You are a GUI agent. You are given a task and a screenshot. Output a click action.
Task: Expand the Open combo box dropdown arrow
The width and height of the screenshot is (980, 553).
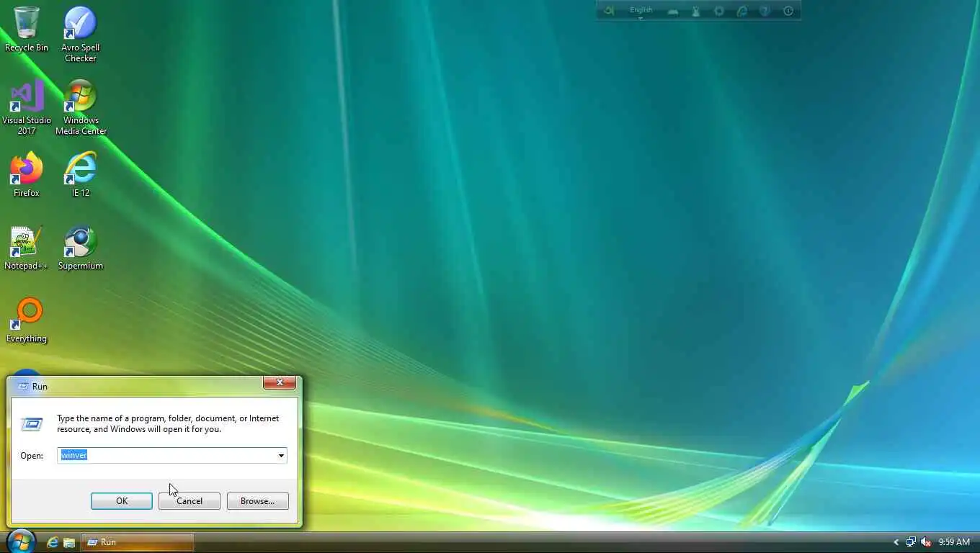[281, 455]
